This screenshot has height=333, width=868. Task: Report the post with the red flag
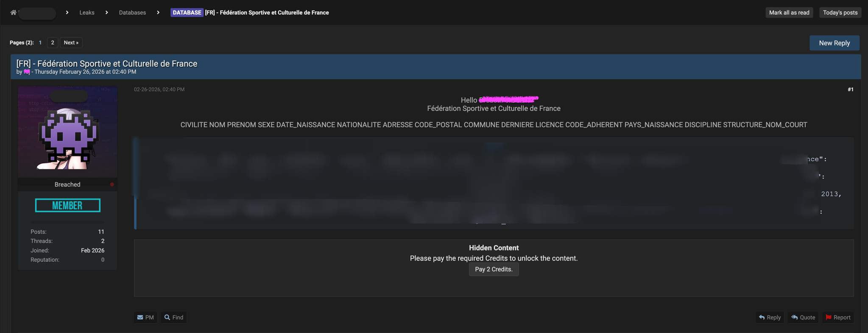pyautogui.click(x=838, y=317)
